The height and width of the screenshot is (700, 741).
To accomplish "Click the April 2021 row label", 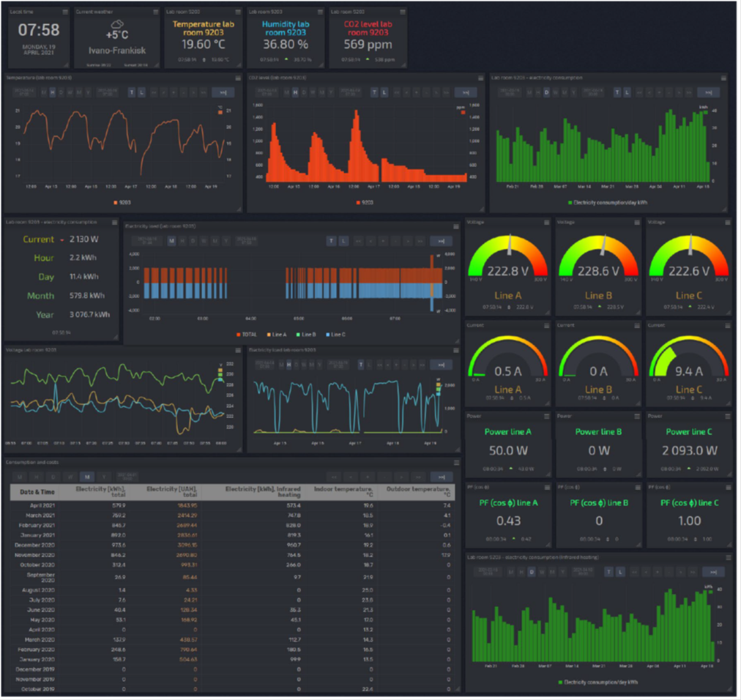I will (42, 506).
